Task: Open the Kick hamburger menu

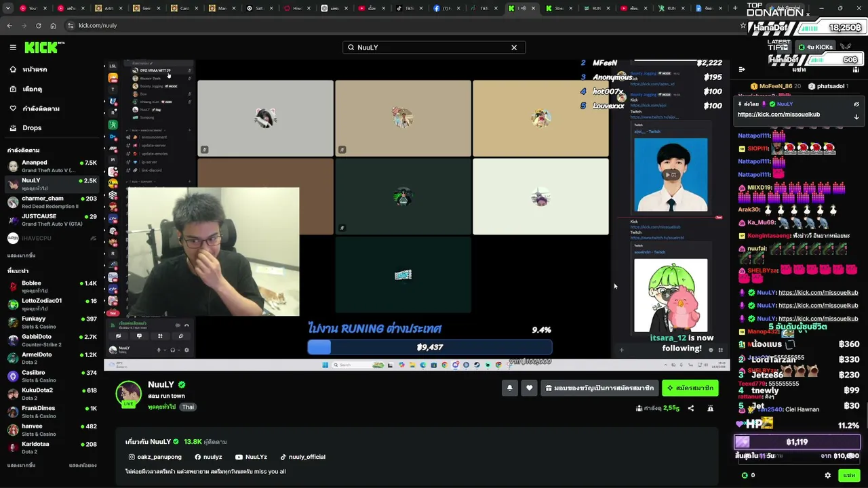Action: pyautogui.click(x=13, y=47)
